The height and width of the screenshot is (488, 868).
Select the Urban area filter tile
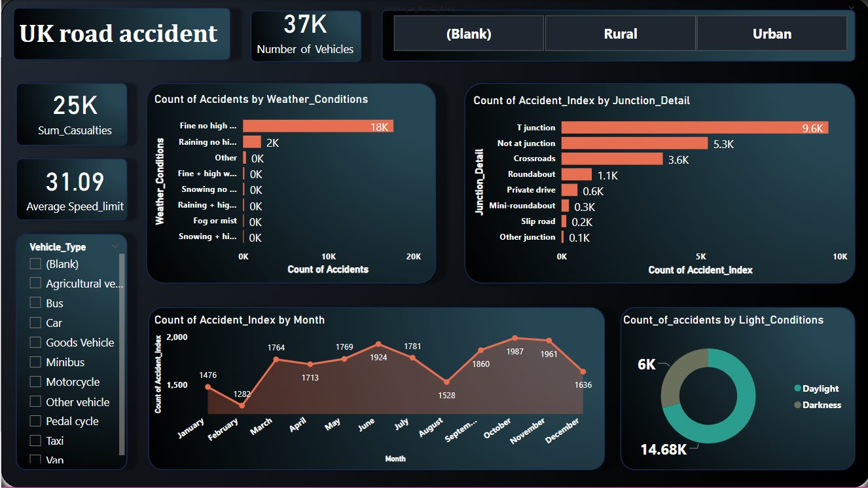pyautogui.click(x=771, y=33)
